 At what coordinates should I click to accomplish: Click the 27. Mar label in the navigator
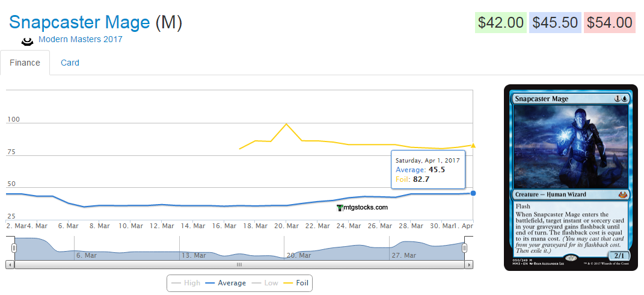[x=404, y=255]
